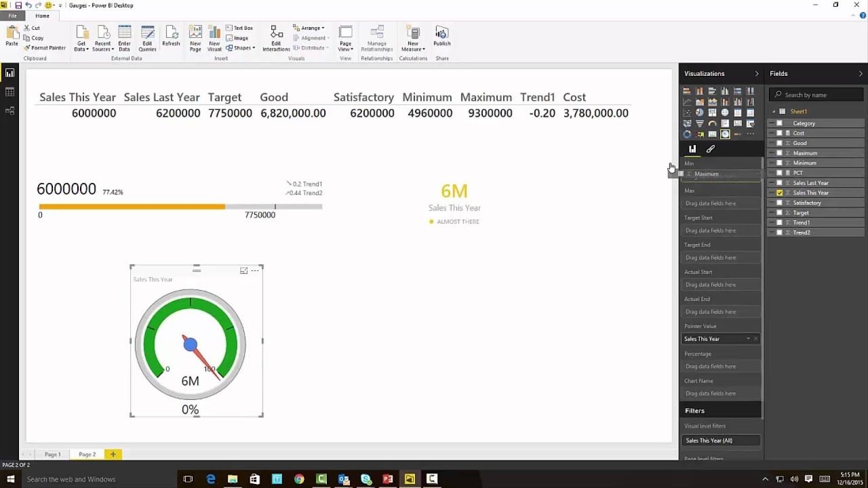The height and width of the screenshot is (488, 868).
Task: Click the Publish button
Action: point(442,37)
